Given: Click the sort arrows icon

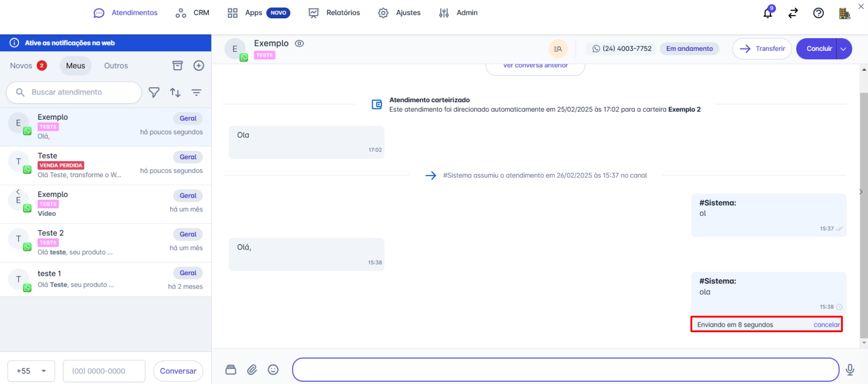Looking at the screenshot, I should pyautogui.click(x=175, y=93).
